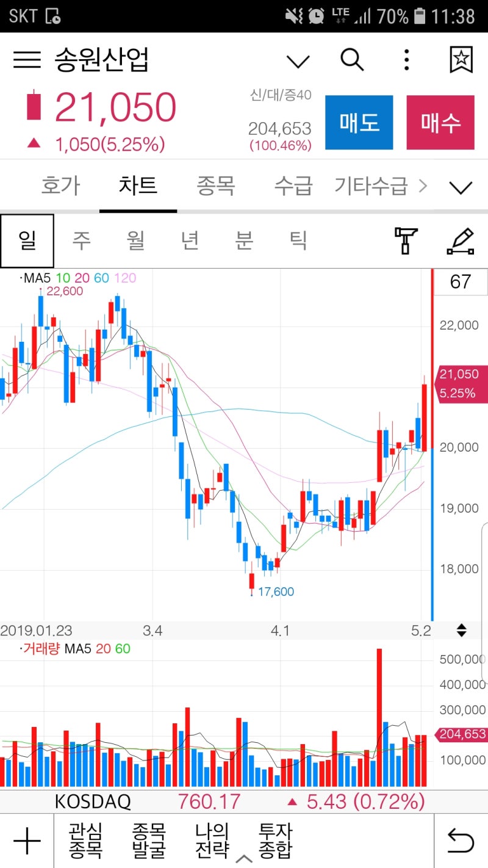
Task: Tap the 거래량 volume indicator label
Action: pyautogui.click(x=41, y=649)
